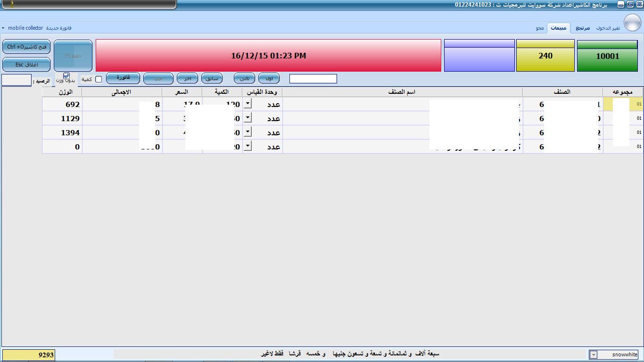
Task: Open the محو tab
Action: point(540,28)
